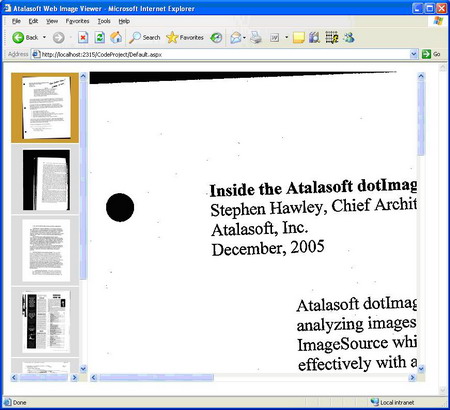This screenshot has height=410, width=450.
Task: Click the thumbnail panel scroll right arrow
Action: point(75,377)
